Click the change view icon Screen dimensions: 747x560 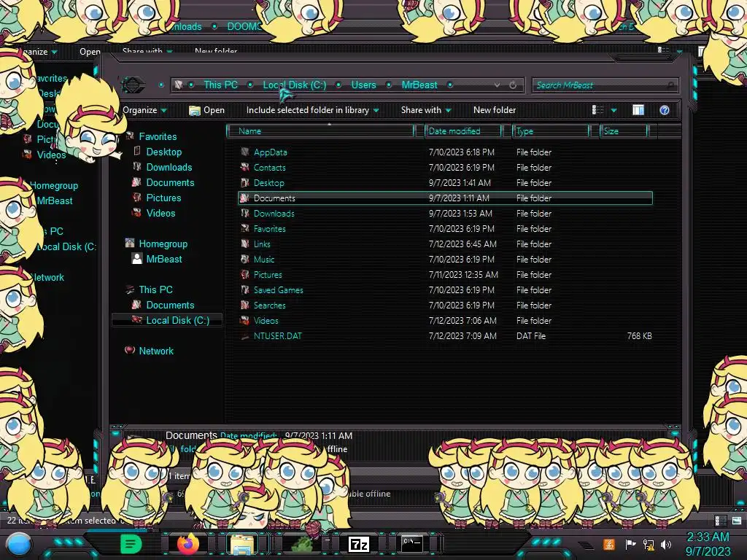tap(597, 110)
